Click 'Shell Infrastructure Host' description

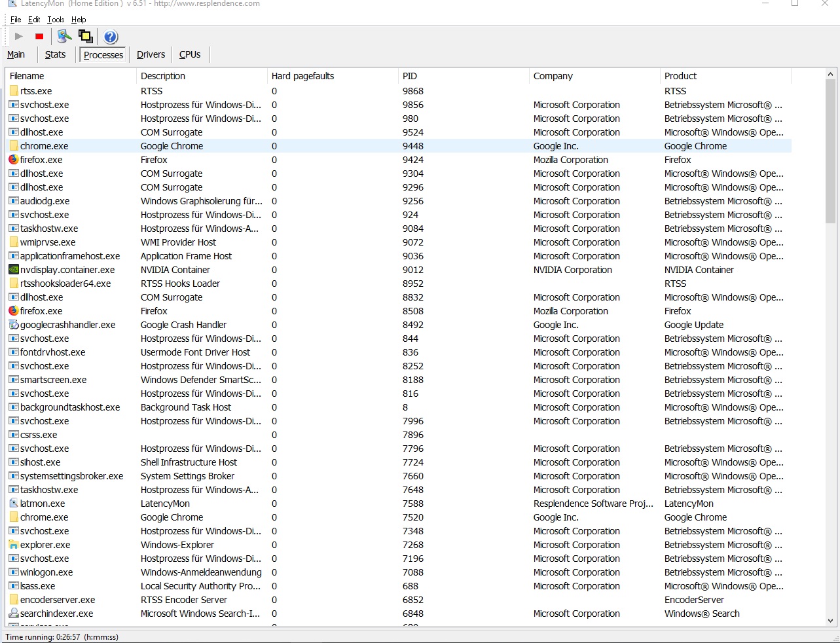189,462
